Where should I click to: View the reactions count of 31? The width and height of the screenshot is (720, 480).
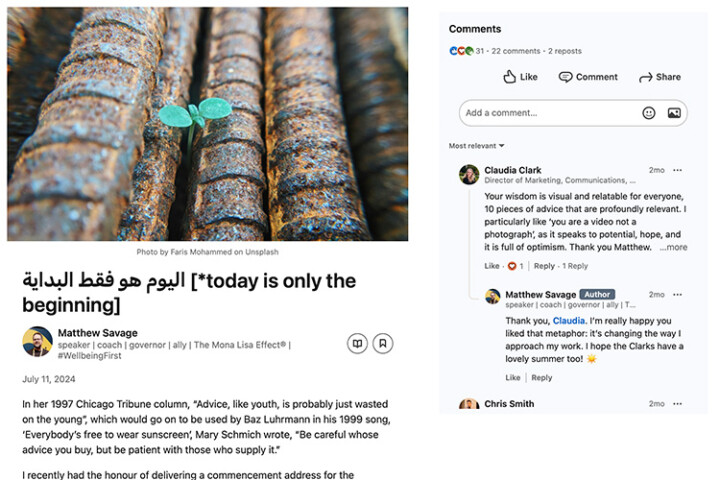[x=479, y=51]
